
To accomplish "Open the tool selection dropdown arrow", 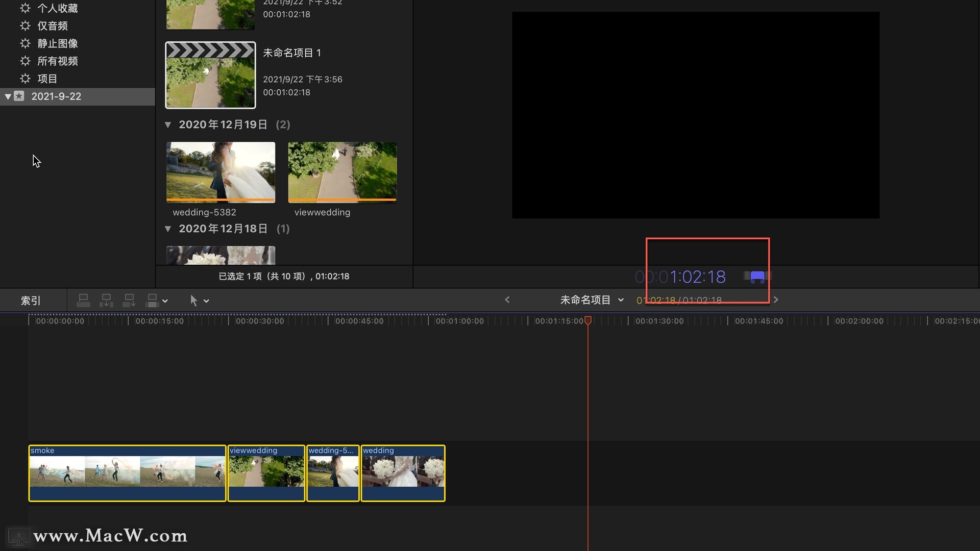I will [206, 301].
